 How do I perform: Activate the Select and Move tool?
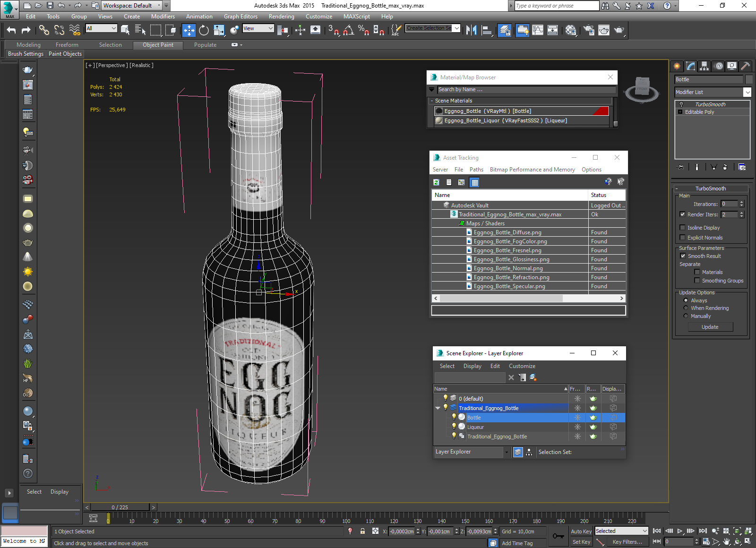[189, 30]
